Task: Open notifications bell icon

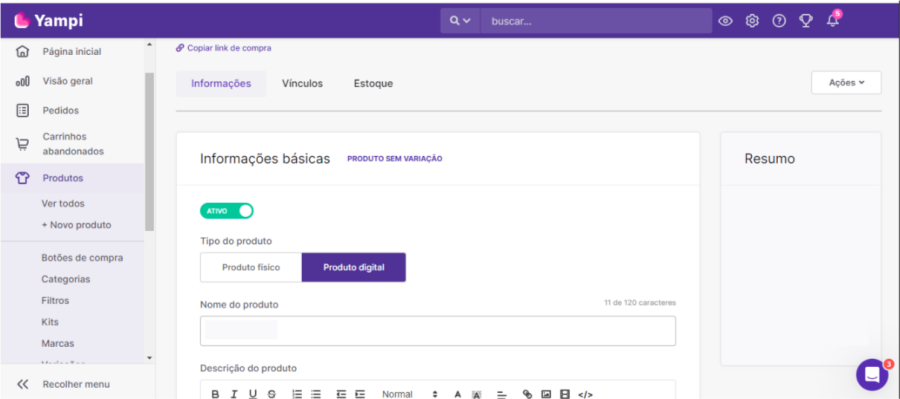Action: 832,21
